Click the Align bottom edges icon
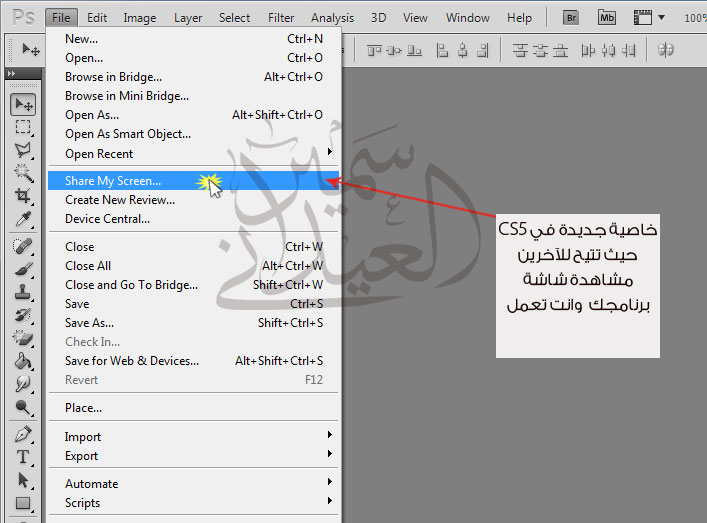Image resolution: width=707 pixels, height=523 pixels. pyautogui.click(x=414, y=50)
